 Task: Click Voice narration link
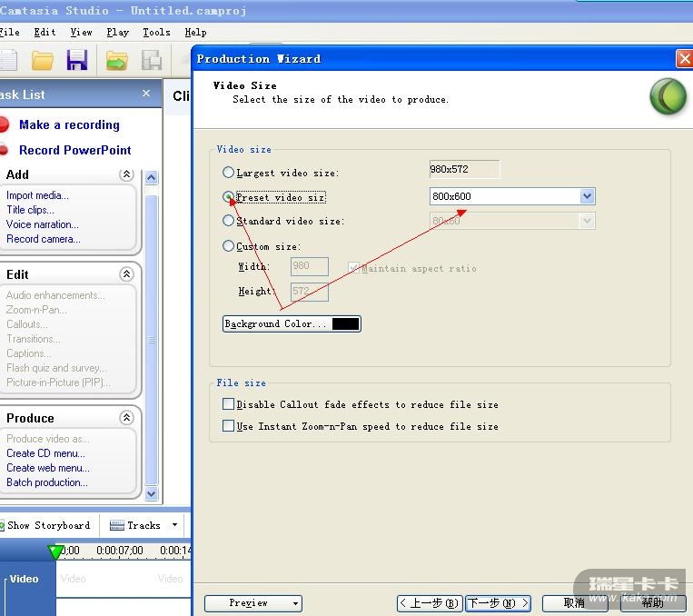tap(43, 224)
